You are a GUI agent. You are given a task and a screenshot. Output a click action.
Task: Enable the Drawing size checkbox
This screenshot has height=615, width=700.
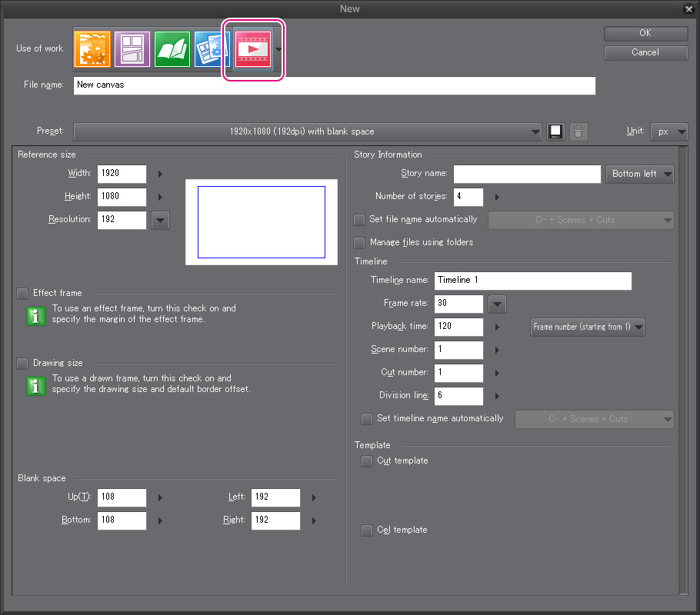(x=22, y=363)
